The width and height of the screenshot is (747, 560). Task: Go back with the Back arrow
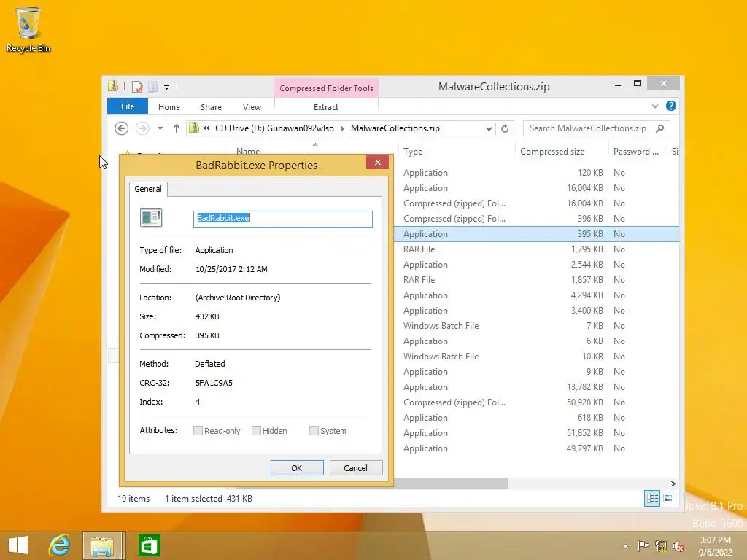point(122,128)
